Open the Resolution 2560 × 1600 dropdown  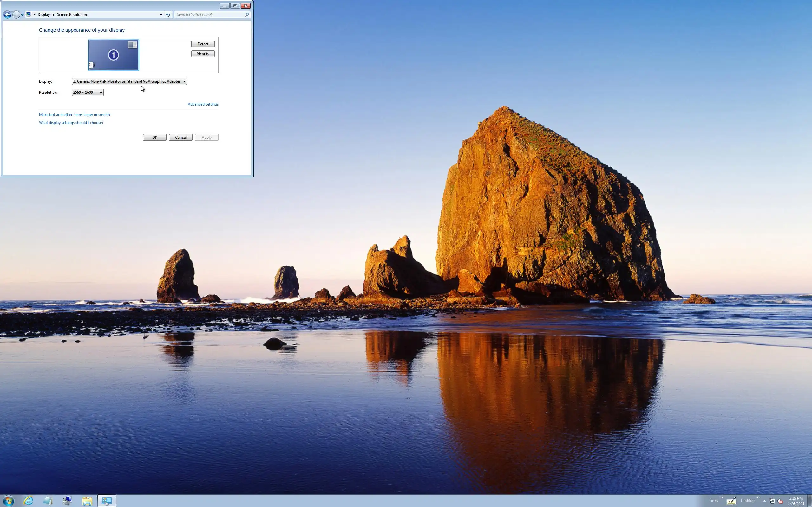pos(88,93)
